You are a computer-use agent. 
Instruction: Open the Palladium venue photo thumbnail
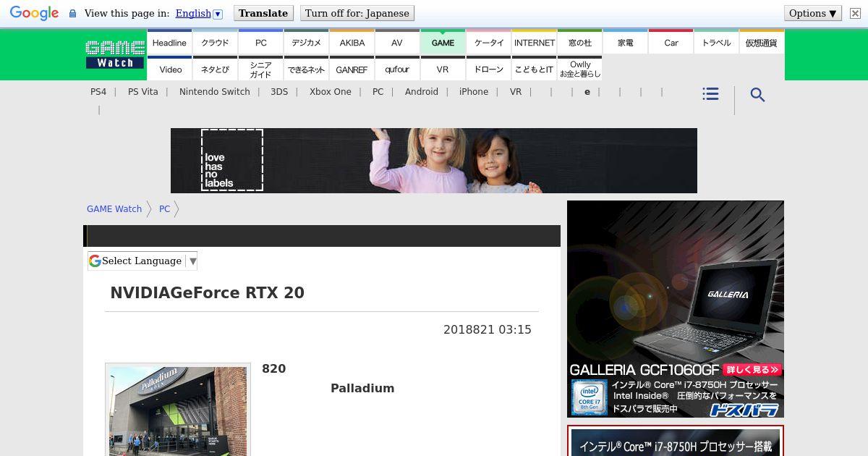(178, 410)
